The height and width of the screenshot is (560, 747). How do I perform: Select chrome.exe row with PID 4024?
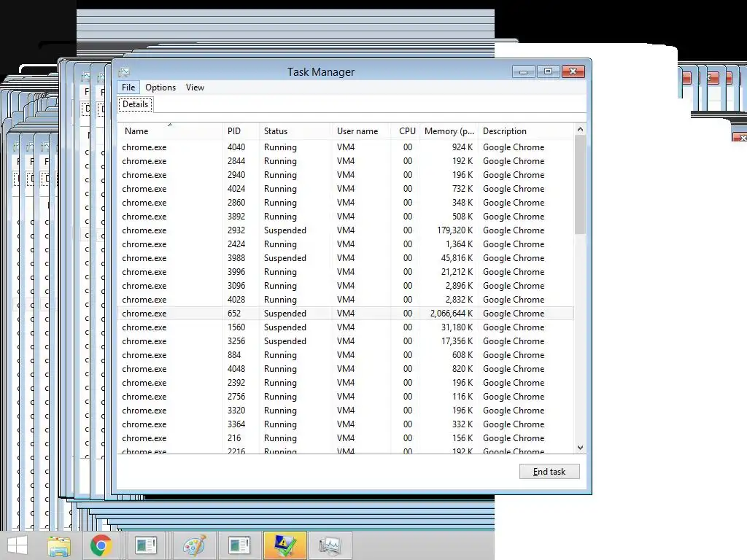[345, 189]
